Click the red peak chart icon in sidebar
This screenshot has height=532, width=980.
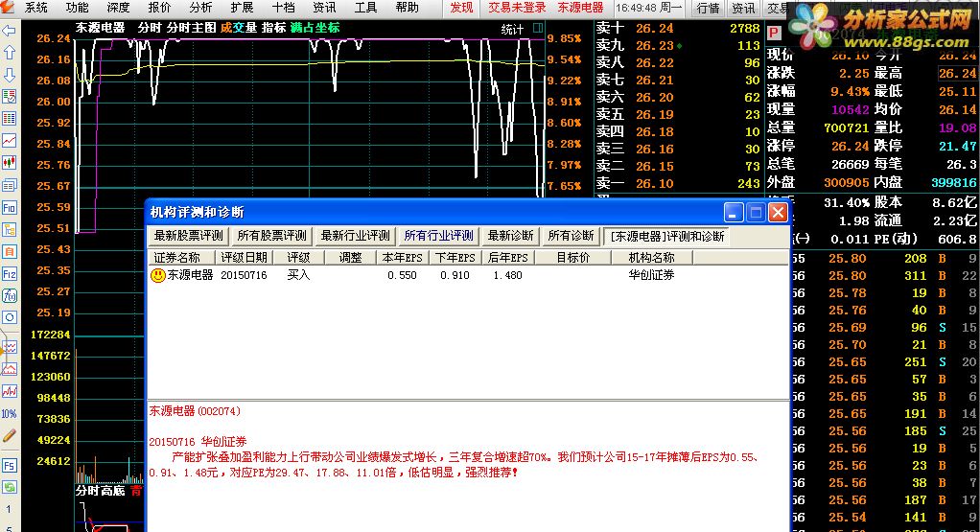[10, 369]
